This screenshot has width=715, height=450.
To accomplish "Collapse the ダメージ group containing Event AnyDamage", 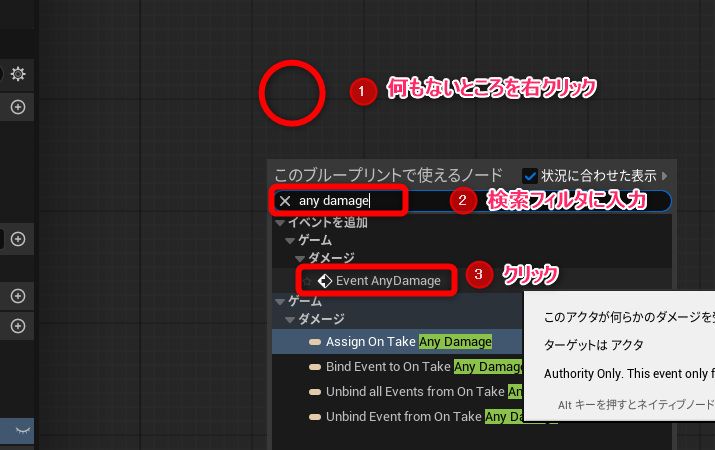I will tap(300, 259).
